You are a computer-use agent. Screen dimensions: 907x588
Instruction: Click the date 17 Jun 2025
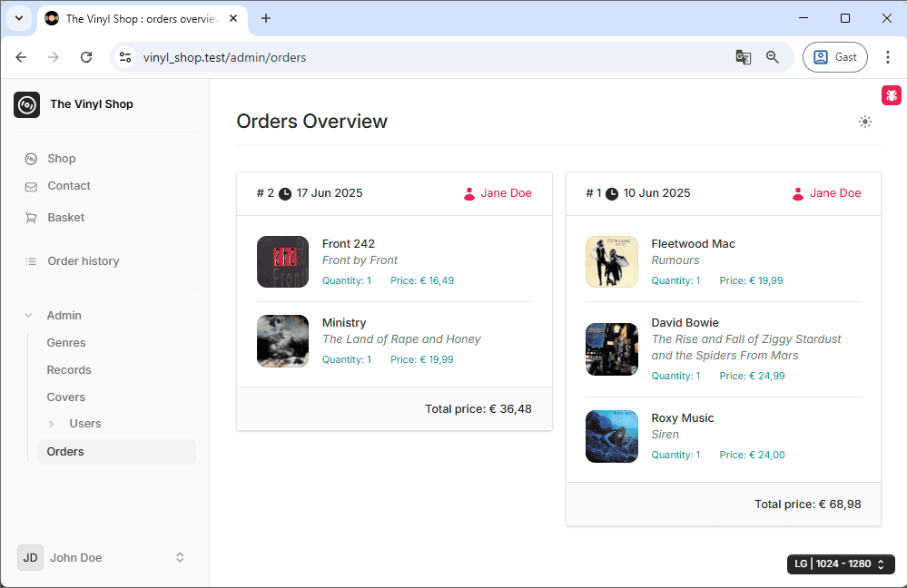330,193
